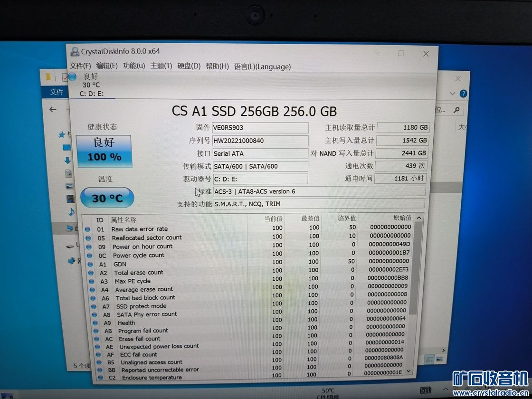
Task: Click the 属性名称 column header
Action: pos(123,220)
